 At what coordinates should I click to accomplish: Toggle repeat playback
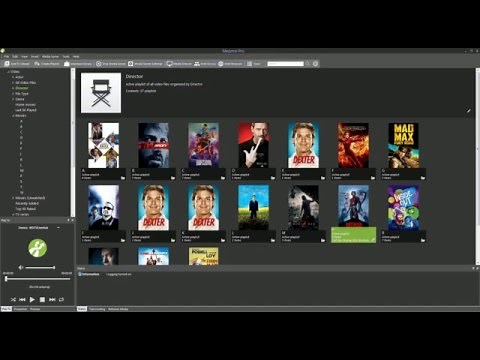[x=61, y=299]
